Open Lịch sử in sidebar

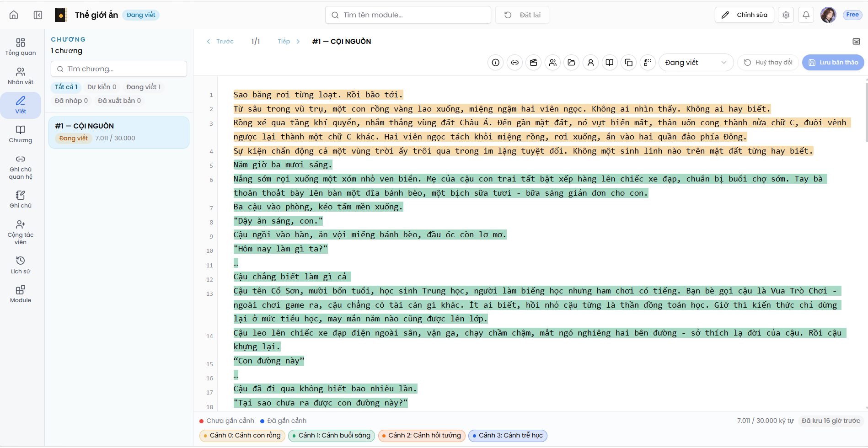21,266
